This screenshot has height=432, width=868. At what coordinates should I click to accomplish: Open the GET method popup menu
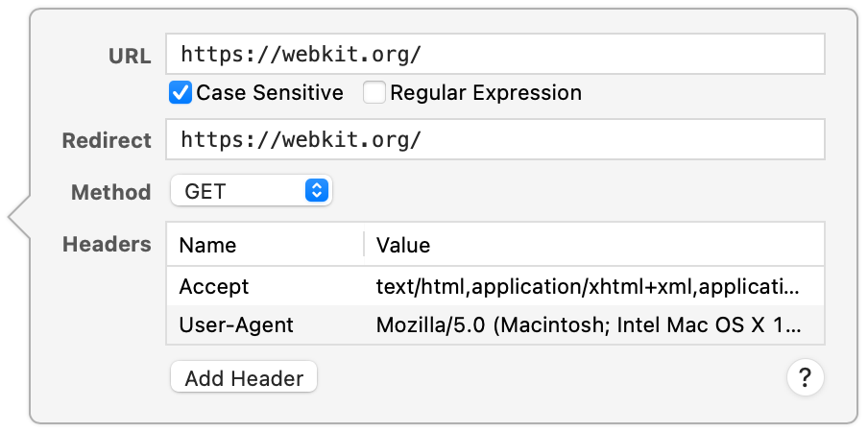tap(250, 191)
